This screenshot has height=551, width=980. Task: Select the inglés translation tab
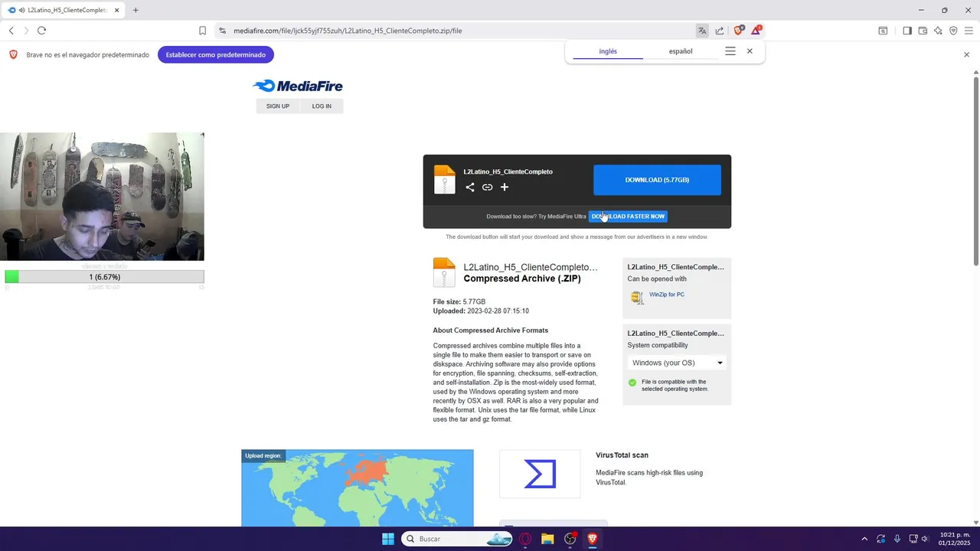click(x=608, y=51)
